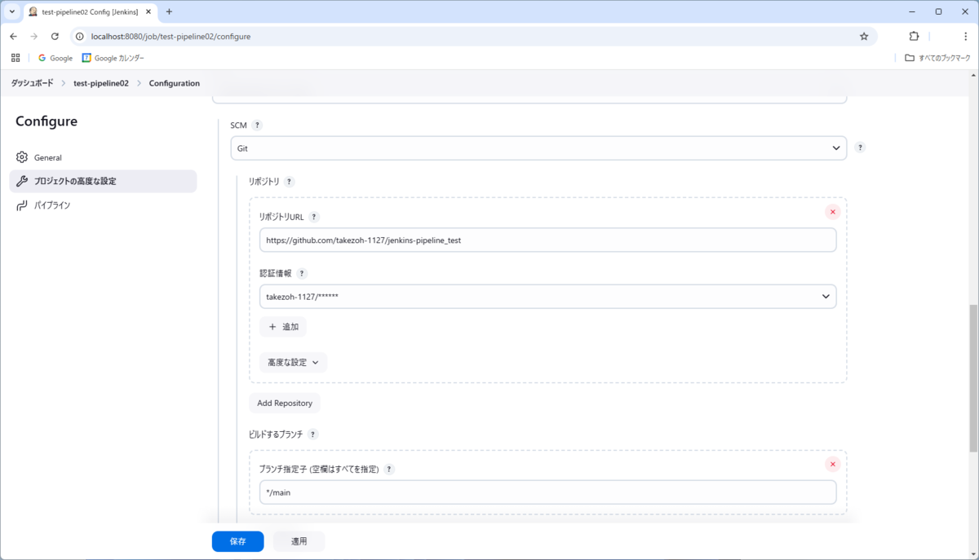Apply configuration with 適用 button
This screenshot has height=560, width=979.
[299, 541]
